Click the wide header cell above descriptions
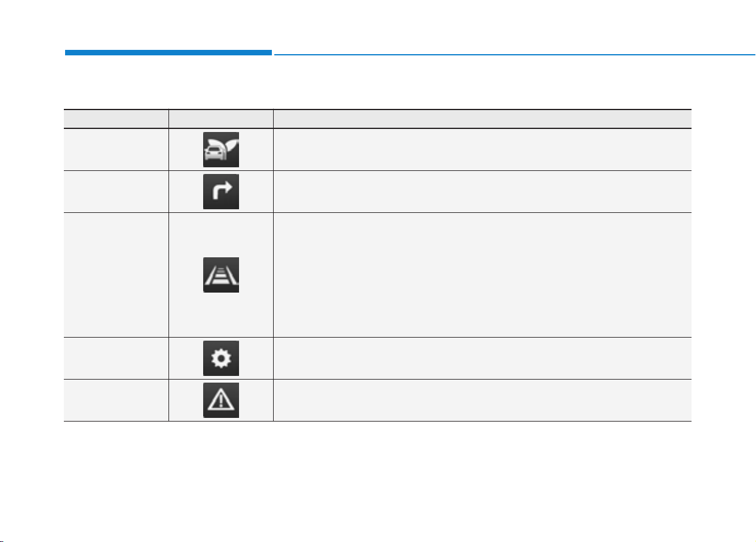The width and height of the screenshot is (756, 542). [482, 119]
